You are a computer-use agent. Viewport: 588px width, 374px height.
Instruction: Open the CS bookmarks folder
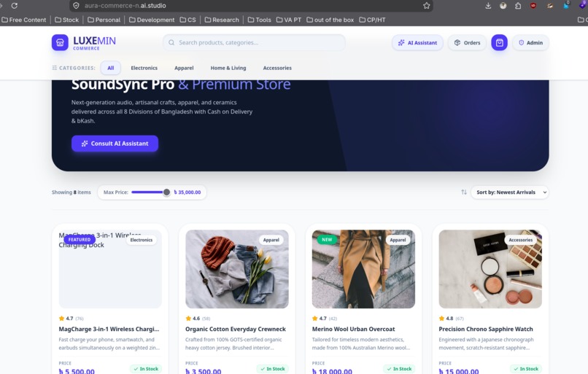point(187,20)
